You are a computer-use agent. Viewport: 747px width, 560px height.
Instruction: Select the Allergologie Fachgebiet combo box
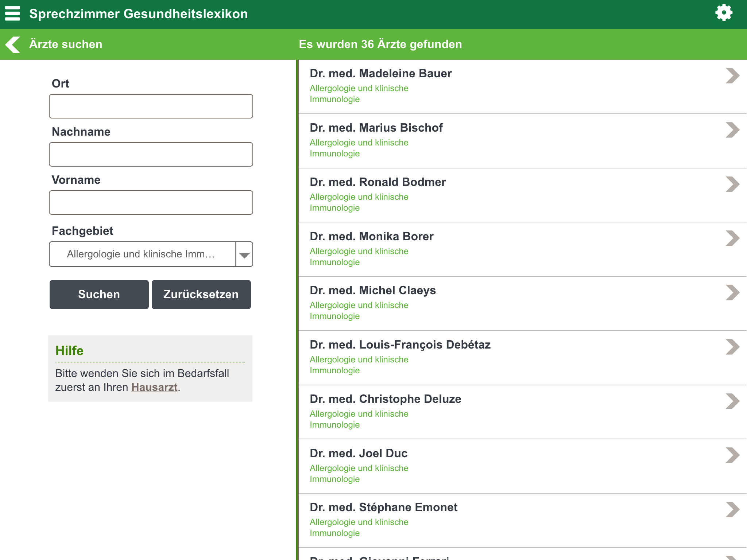click(x=142, y=254)
